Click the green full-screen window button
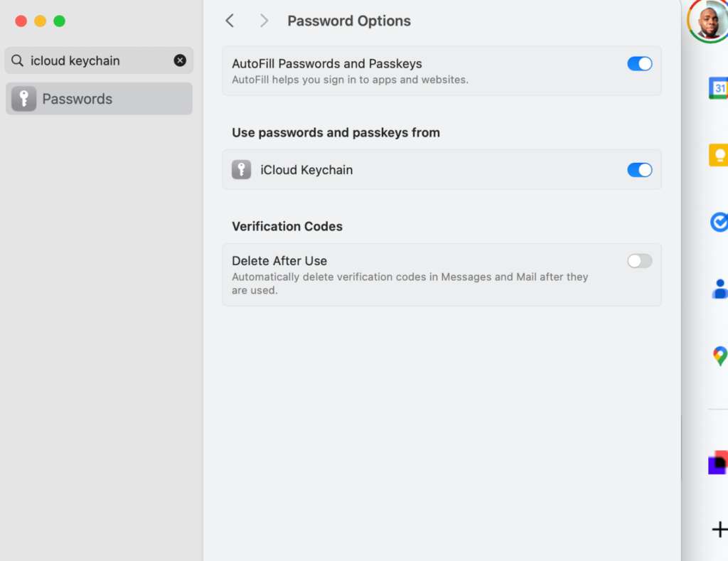The height and width of the screenshot is (561, 728). coord(60,21)
